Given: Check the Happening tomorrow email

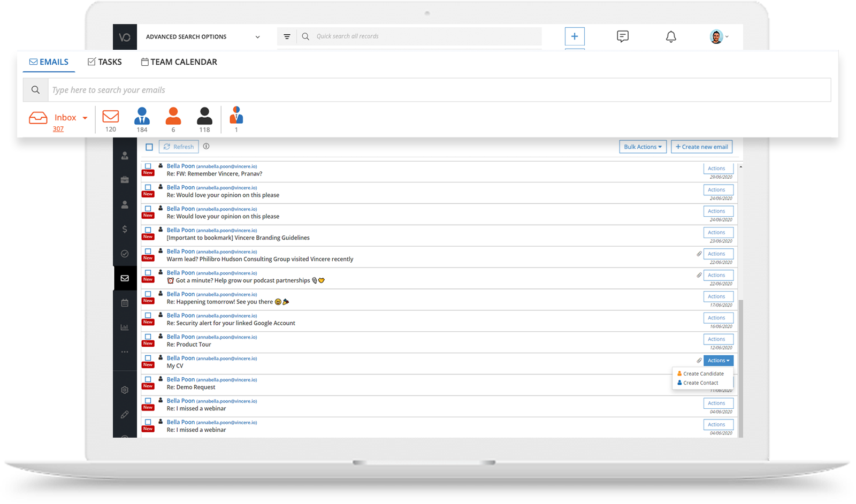Looking at the screenshot, I should click(x=148, y=294).
